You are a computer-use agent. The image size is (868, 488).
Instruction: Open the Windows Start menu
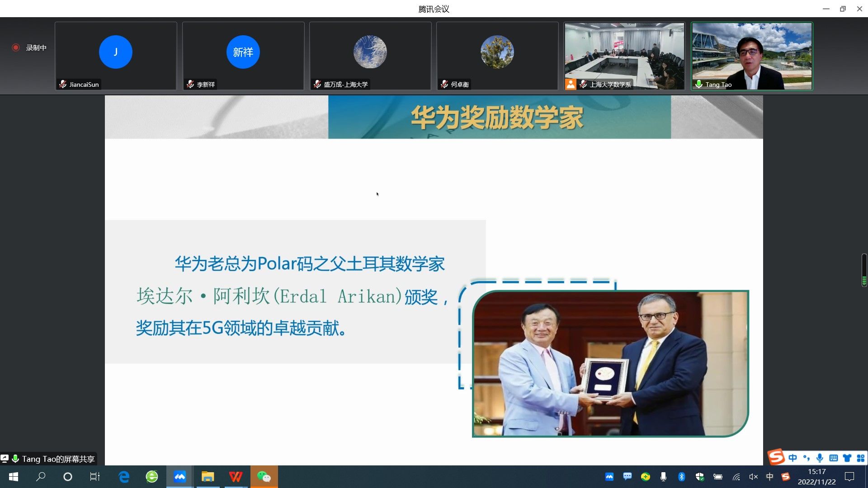14,477
